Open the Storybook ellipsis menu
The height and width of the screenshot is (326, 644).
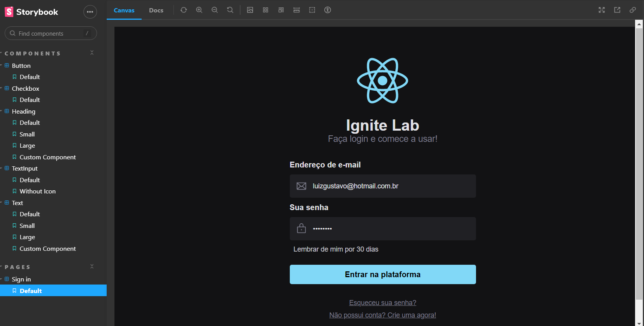tap(90, 12)
